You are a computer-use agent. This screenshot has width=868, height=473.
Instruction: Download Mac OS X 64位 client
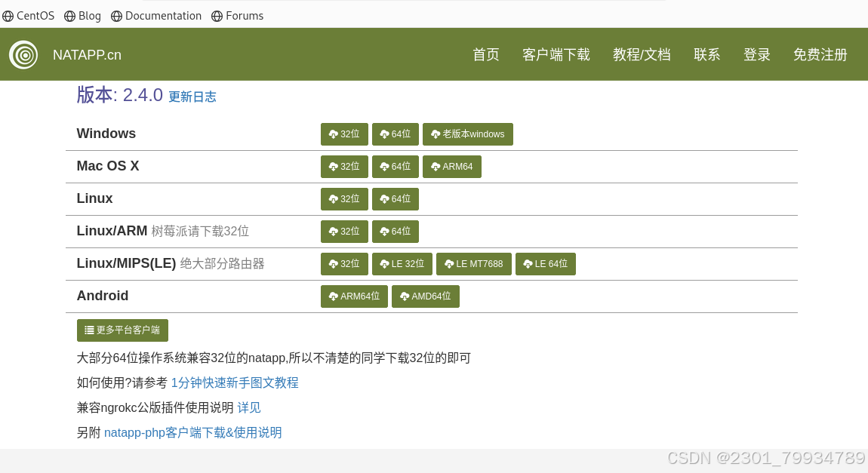pyautogui.click(x=396, y=167)
